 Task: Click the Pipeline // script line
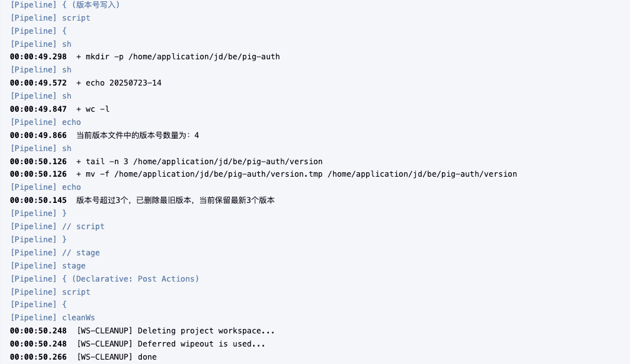point(57,227)
